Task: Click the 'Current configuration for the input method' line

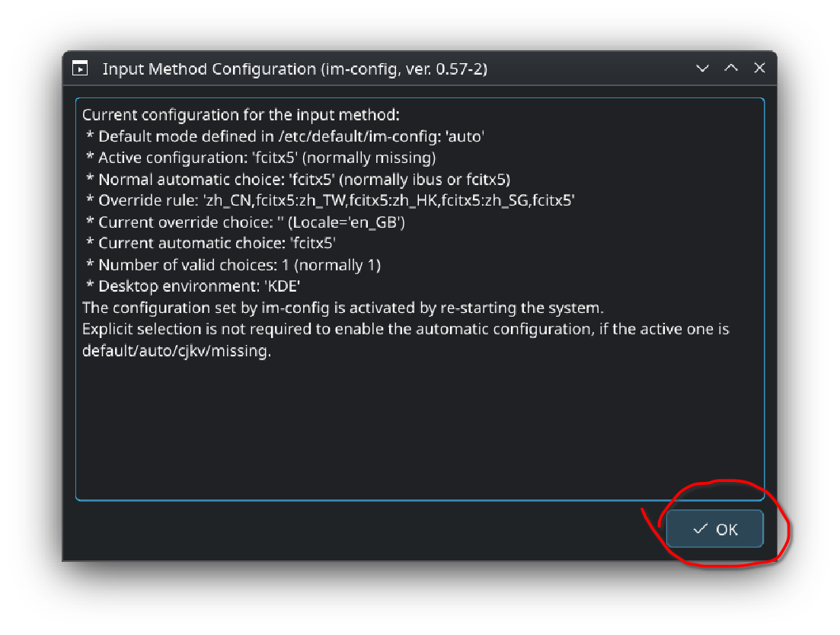Action: (x=241, y=115)
